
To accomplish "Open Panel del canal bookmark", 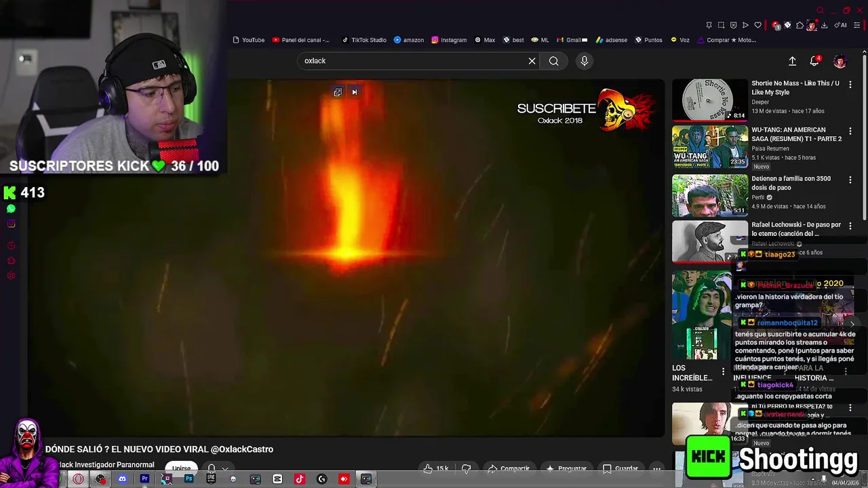I will tap(301, 40).
